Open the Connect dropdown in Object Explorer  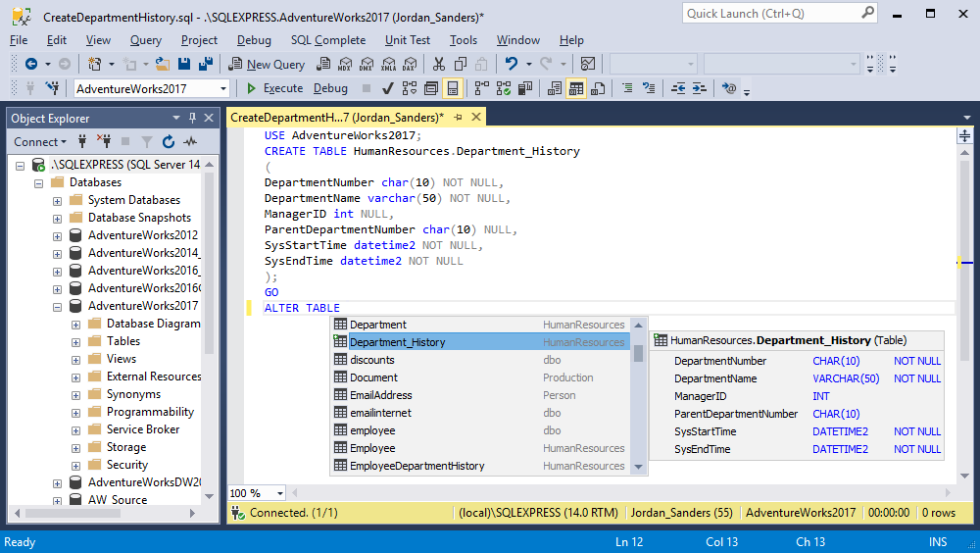pyautogui.click(x=40, y=142)
